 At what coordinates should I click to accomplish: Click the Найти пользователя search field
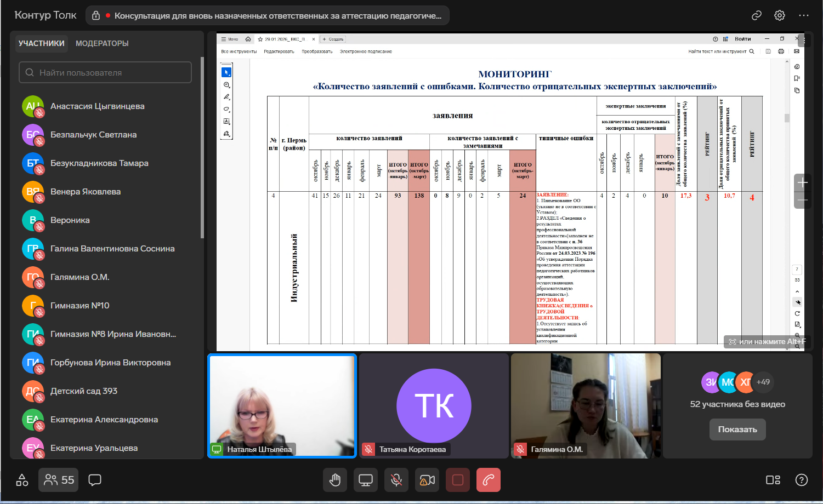[105, 72]
